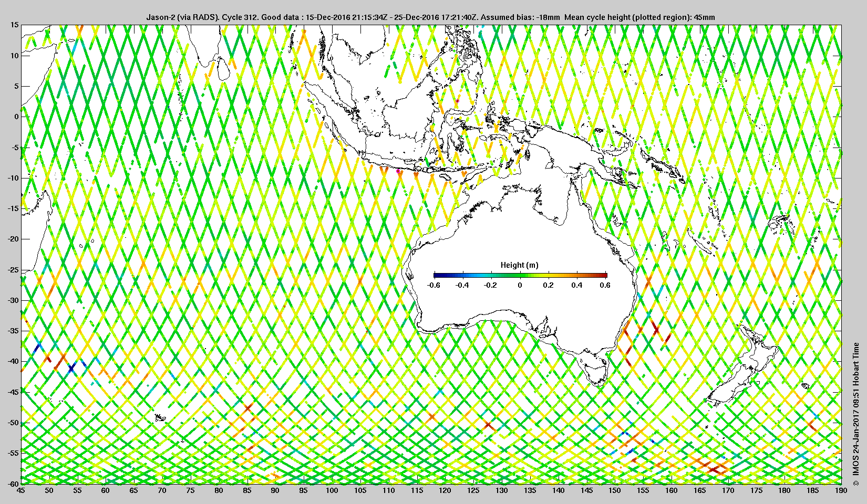Click the Jason-2 Cycle 312 plot title
Viewport: 867px width, 504px height.
[x=431, y=17]
